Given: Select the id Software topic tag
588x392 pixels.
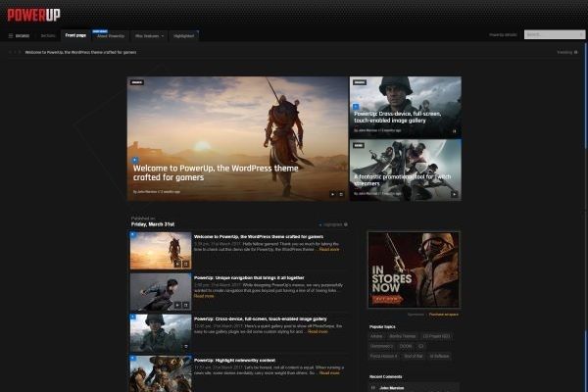Looking at the screenshot, I should point(439,356).
